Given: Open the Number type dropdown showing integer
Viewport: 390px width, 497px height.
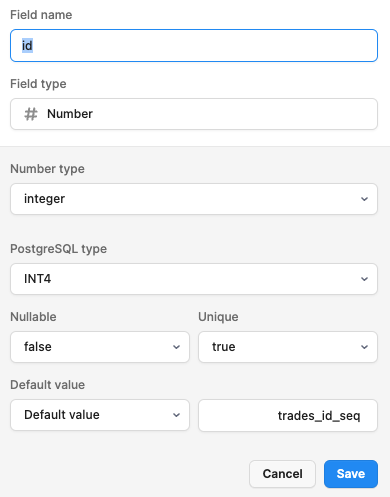Looking at the screenshot, I should (x=194, y=199).
